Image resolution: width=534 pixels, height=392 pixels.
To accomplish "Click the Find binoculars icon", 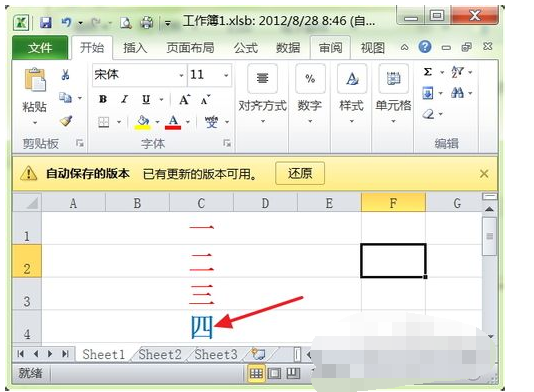I will tap(457, 93).
